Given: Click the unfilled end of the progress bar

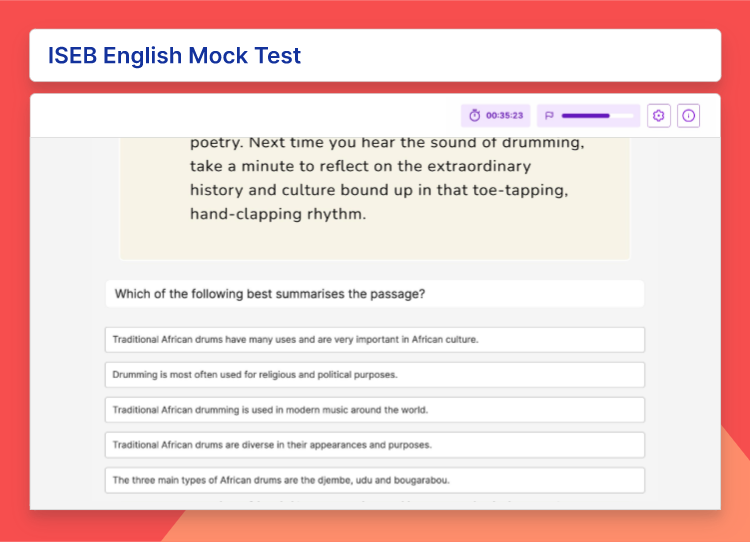Looking at the screenshot, I should point(621,115).
